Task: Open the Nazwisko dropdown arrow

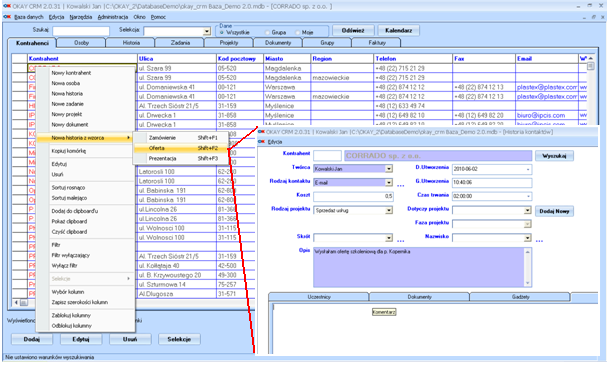Action: tap(527, 238)
